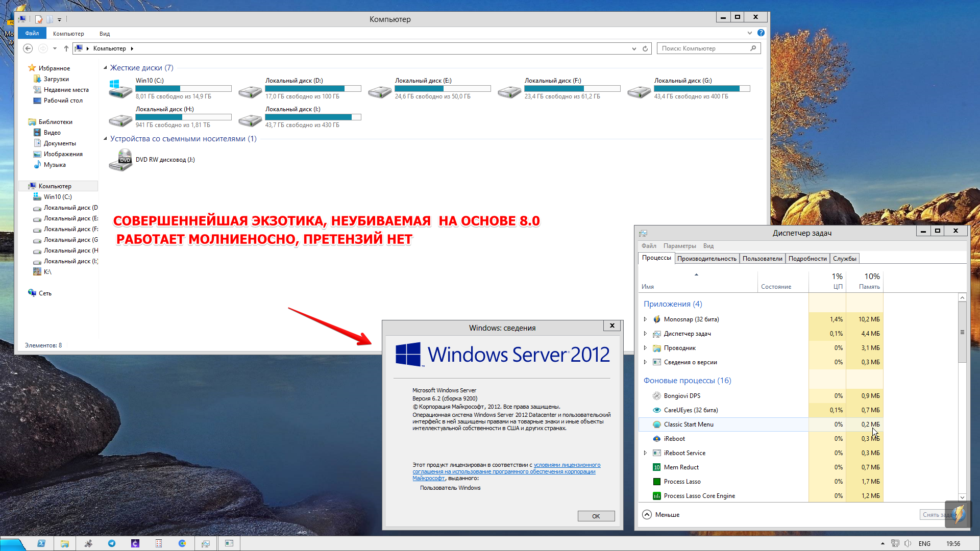
Task: Select Local disk (E:) drive icon
Action: [380, 92]
